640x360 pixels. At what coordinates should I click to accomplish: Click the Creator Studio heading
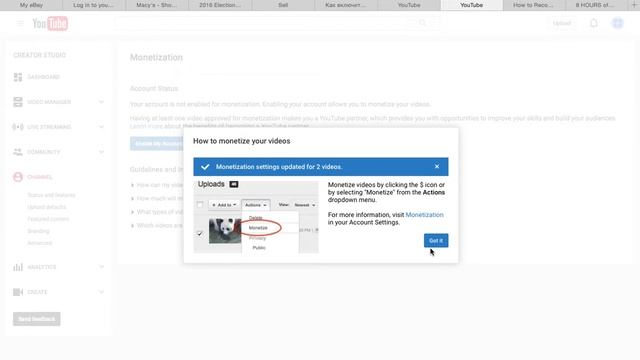[40, 55]
